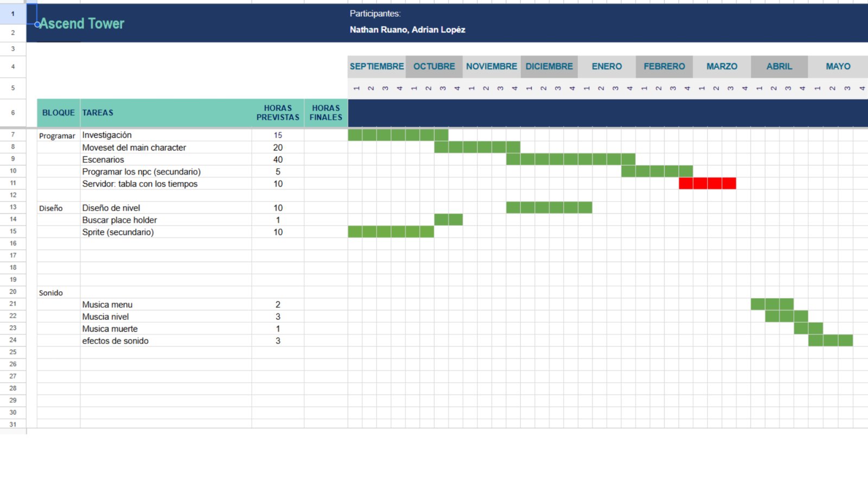
Task: Click the green Gantt bar for Sprite (secundario)
Action: [391, 232]
